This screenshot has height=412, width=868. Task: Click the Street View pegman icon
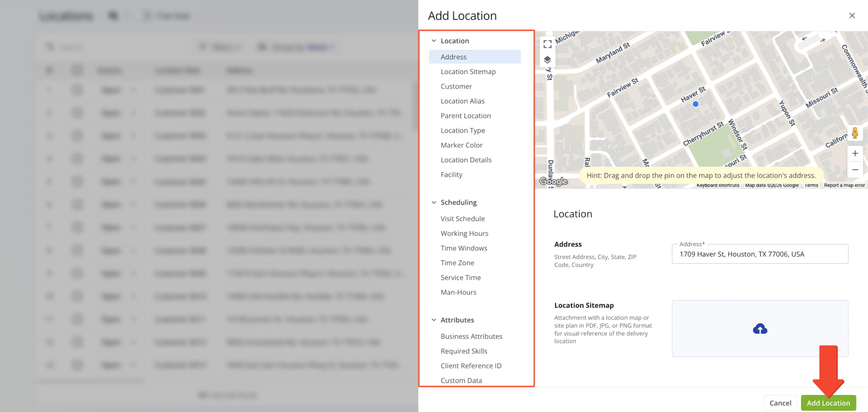[x=854, y=133]
